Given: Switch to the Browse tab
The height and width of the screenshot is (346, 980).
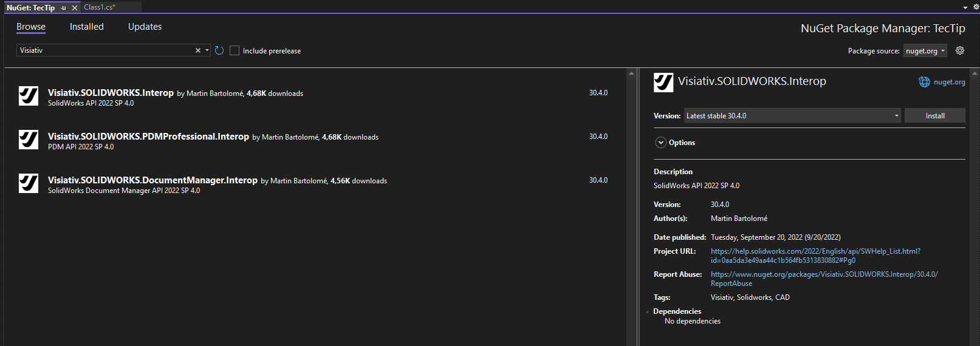Looking at the screenshot, I should coord(31,27).
